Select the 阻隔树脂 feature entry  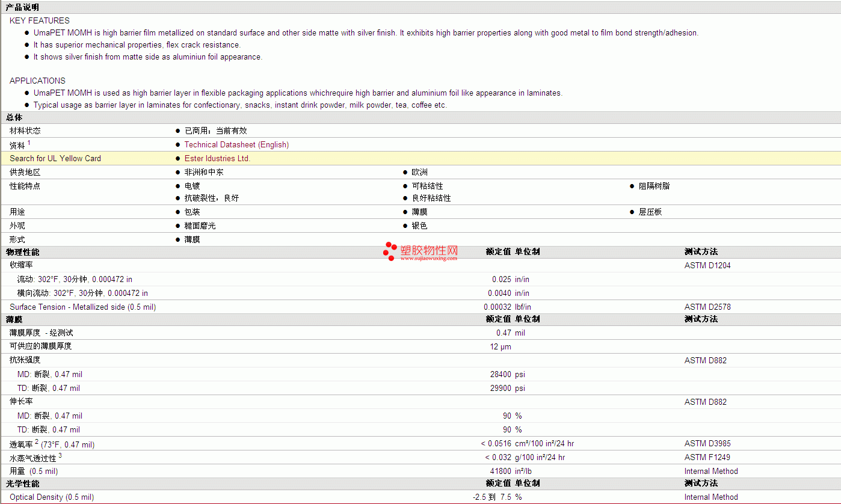pyautogui.click(x=654, y=186)
